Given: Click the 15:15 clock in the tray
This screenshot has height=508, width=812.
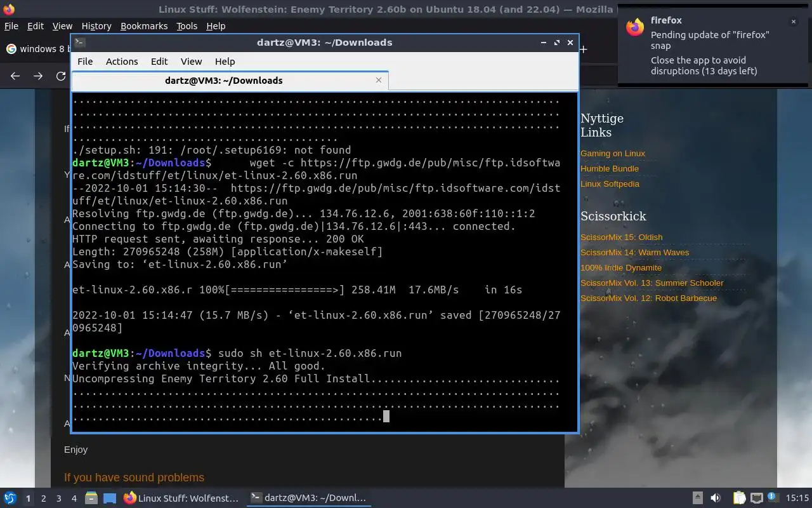Looking at the screenshot, I should [797, 498].
